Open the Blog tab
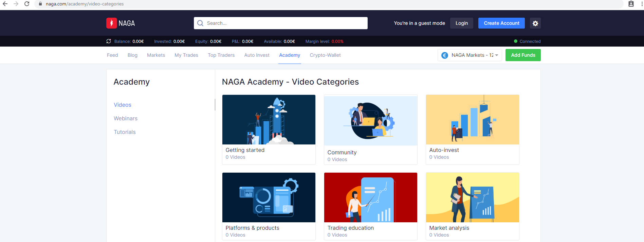The image size is (644, 242). point(132,55)
